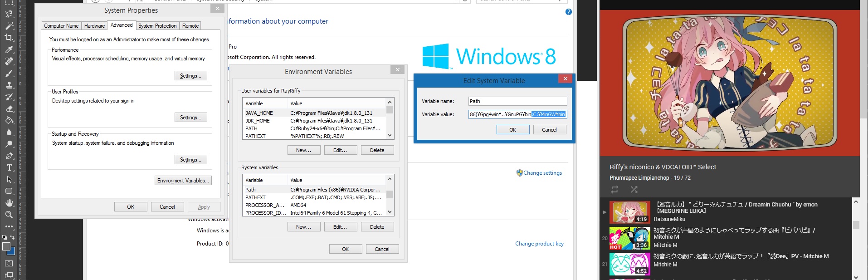The image size is (868, 280).
Task: Select JDK_HOME row in user variables
Action: (x=314, y=121)
